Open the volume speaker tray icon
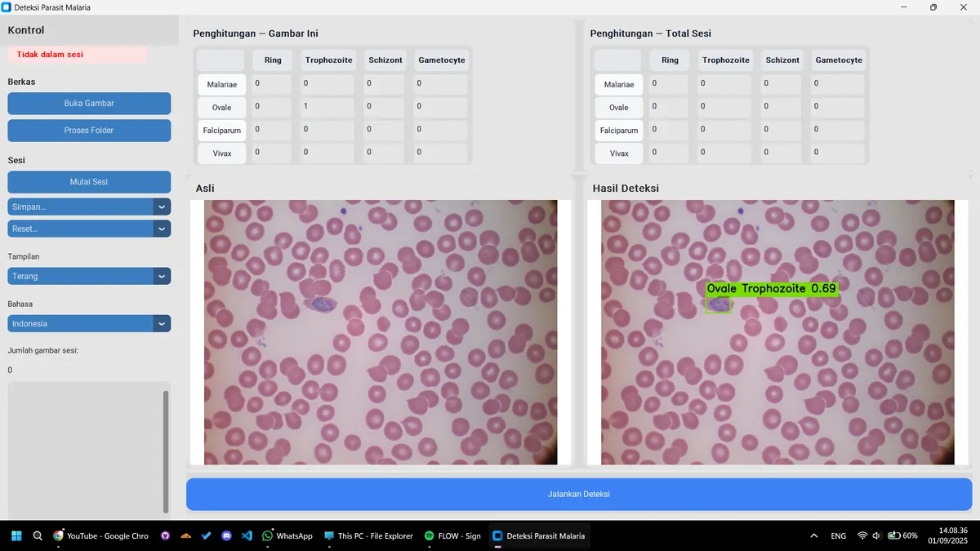 tap(876, 536)
